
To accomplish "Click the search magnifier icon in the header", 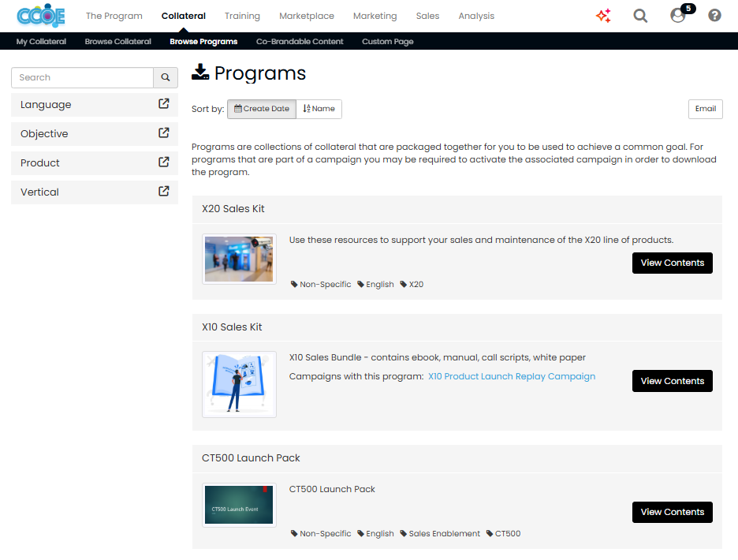I will pos(640,15).
